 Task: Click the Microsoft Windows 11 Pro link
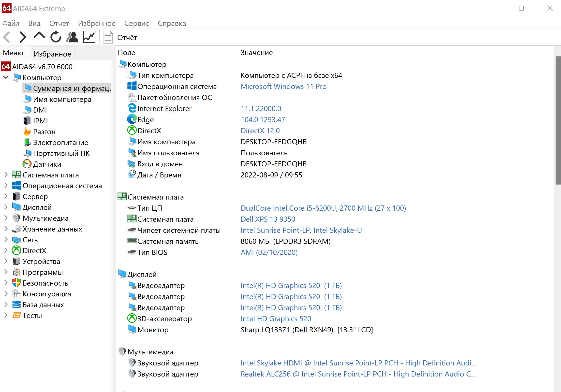click(283, 87)
